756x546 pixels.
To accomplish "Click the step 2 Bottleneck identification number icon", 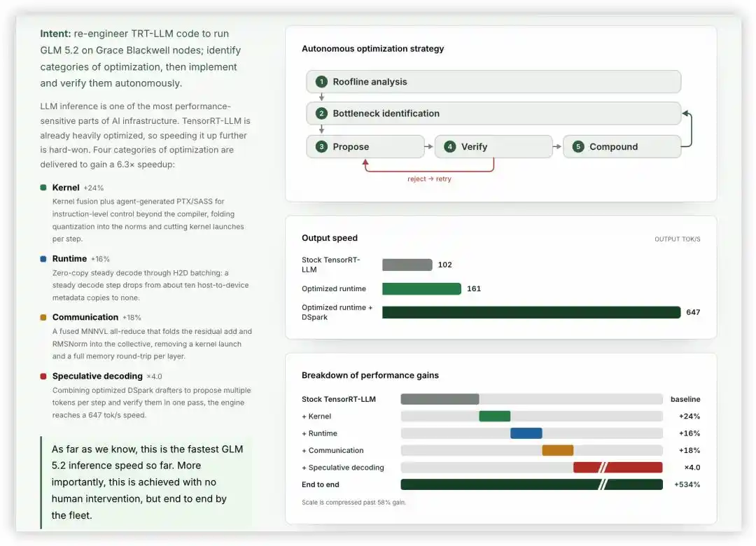I will click(x=321, y=114).
